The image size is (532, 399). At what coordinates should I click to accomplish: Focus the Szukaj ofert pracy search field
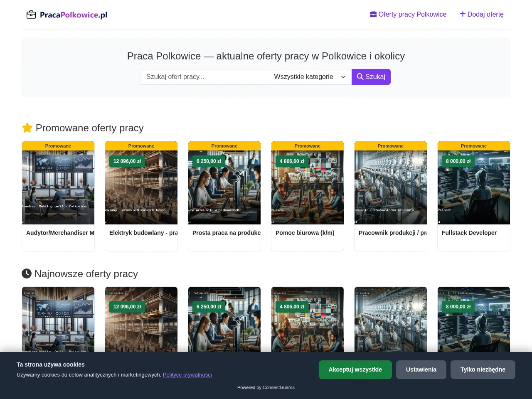tap(205, 77)
